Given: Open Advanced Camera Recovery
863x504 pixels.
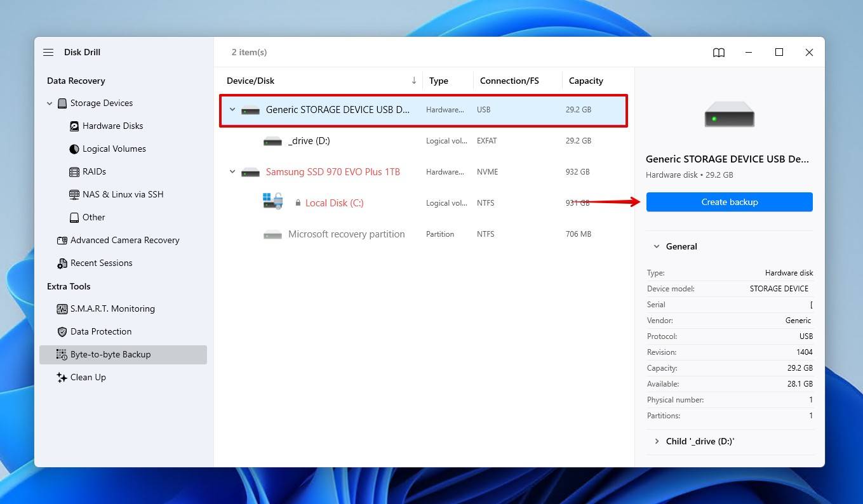Looking at the screenshot, I should click(x=124, y=240).
